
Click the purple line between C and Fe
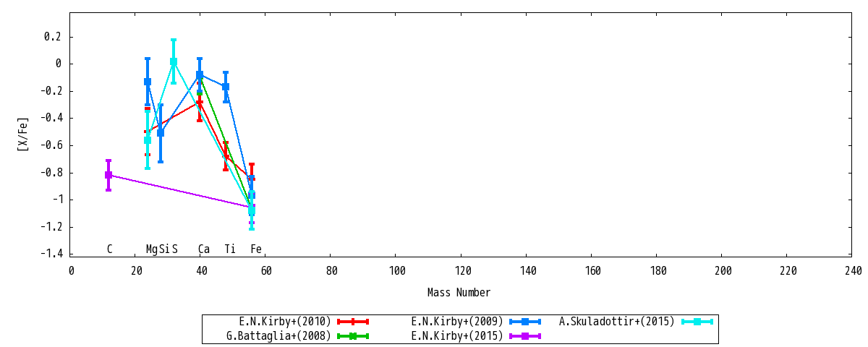pos(180,191)
